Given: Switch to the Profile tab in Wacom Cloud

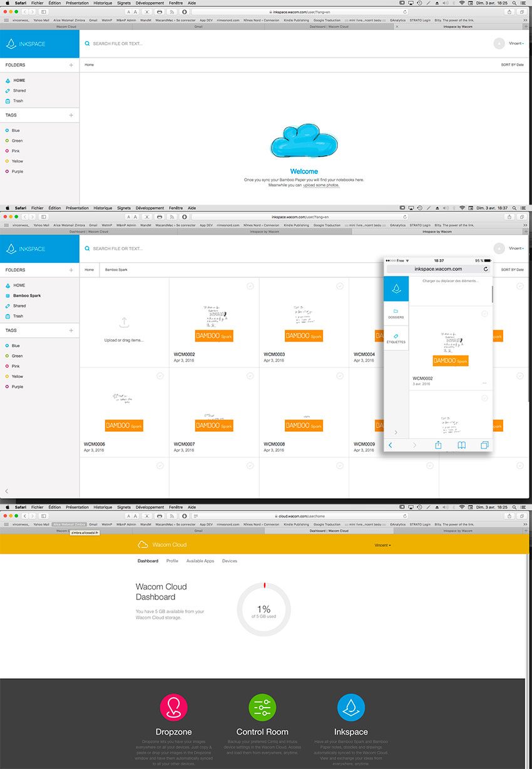Looking at the screenshot, I should (x=172, y=561).
